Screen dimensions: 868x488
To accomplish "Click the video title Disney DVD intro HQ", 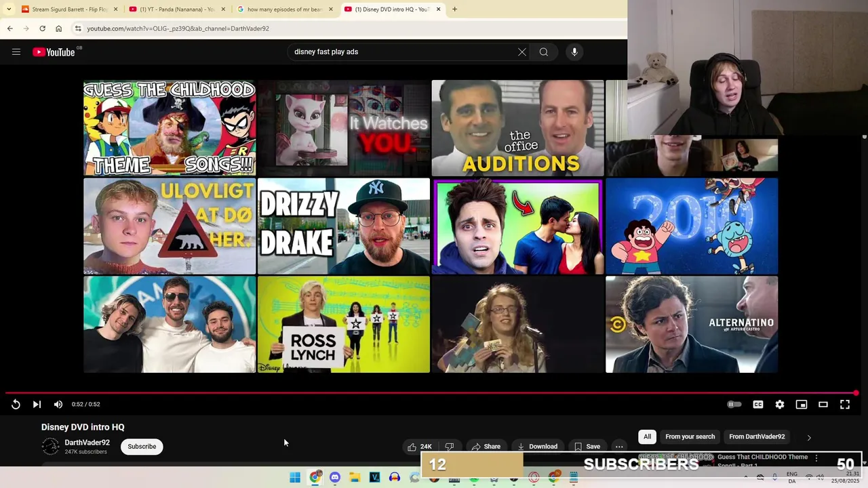I will [83, 427].
